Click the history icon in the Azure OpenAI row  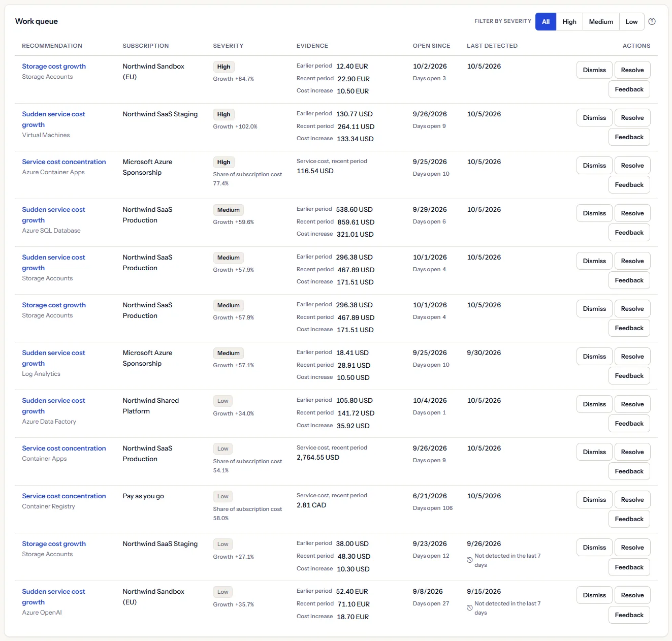[470, 608]
